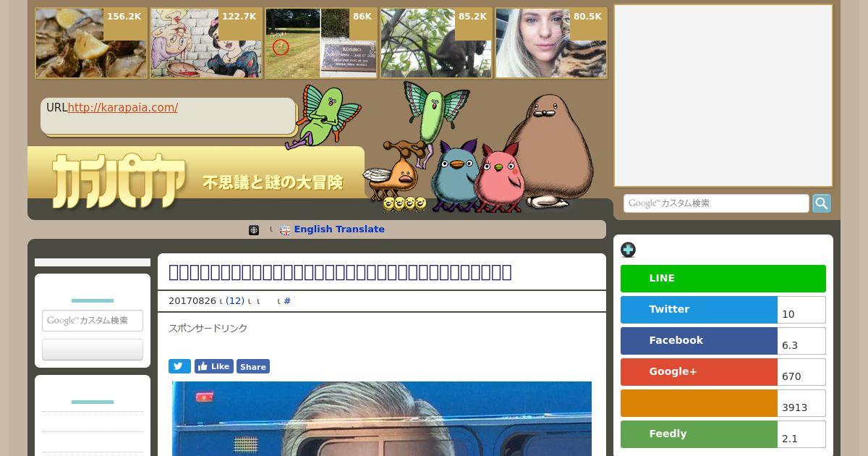Follow on Feedly button
The width and height of the screenshot is (868, 456).
(x=699, y=434)
